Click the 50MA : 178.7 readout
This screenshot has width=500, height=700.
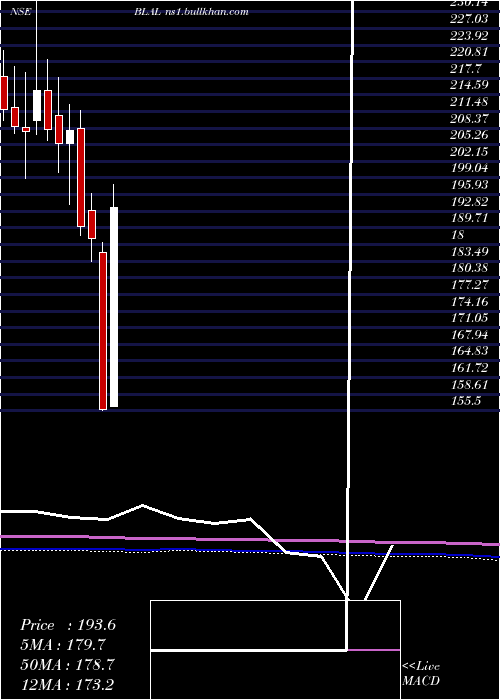(67, 664)
